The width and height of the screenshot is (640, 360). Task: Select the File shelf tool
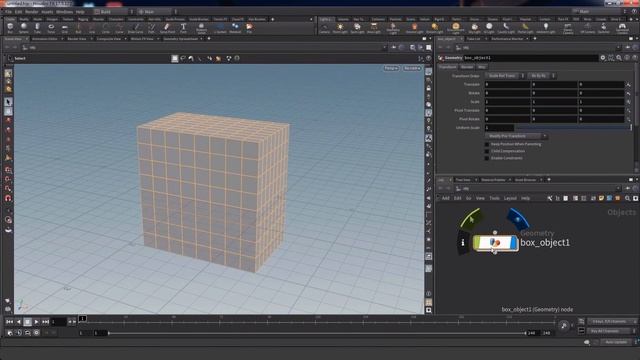point(249,28)
